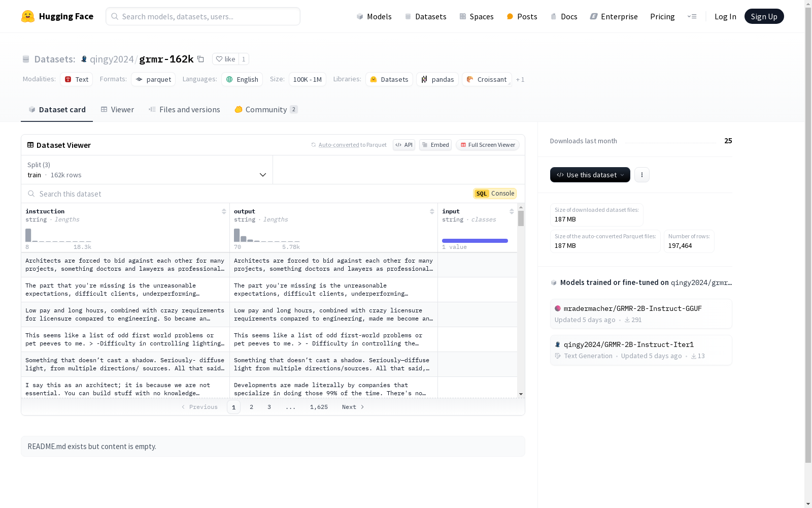Expand the Split train dropdown

147,170
